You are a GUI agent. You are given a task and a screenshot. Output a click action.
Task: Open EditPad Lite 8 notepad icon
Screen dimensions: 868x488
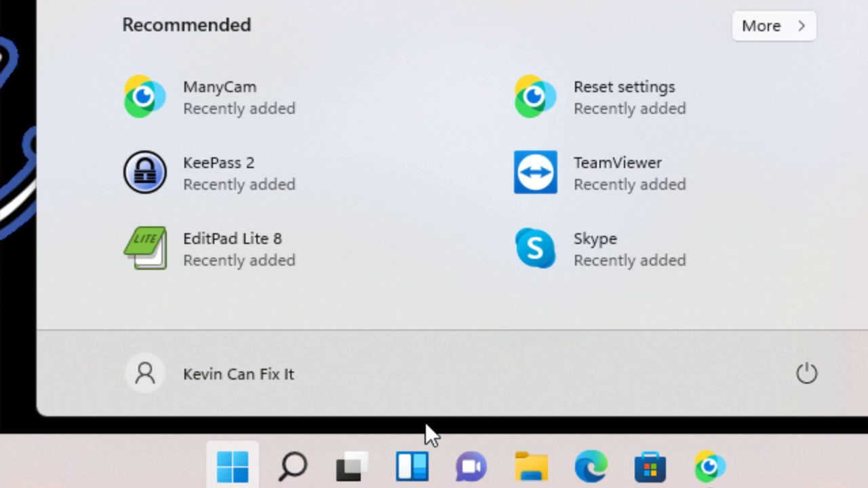pyautogui.click(x=144, y=248)
